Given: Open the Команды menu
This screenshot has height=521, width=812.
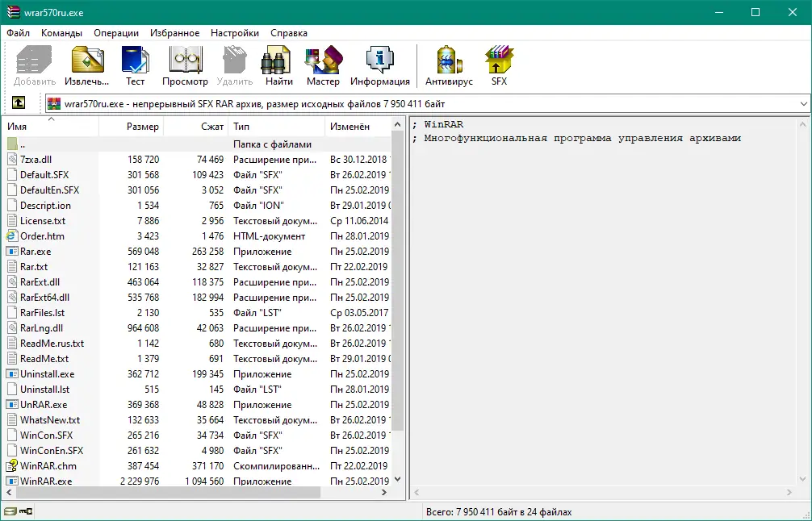Looking at the screenshot, I should pyautogui.click(x=61, y=33).
